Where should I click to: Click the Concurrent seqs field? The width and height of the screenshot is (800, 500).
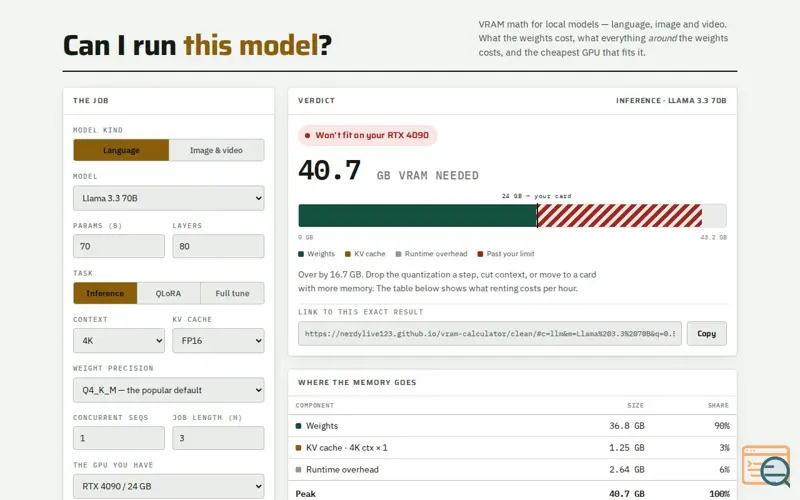[119, 438]
